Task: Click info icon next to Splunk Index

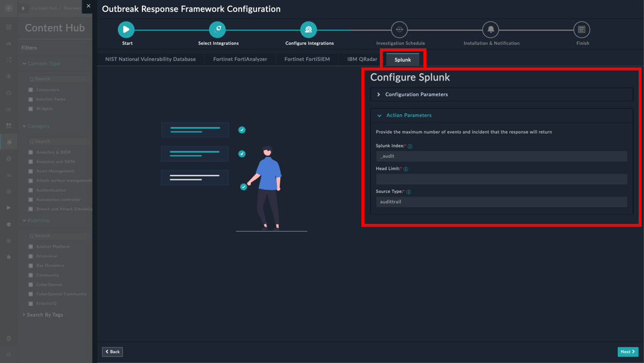Action: (410, 146)
